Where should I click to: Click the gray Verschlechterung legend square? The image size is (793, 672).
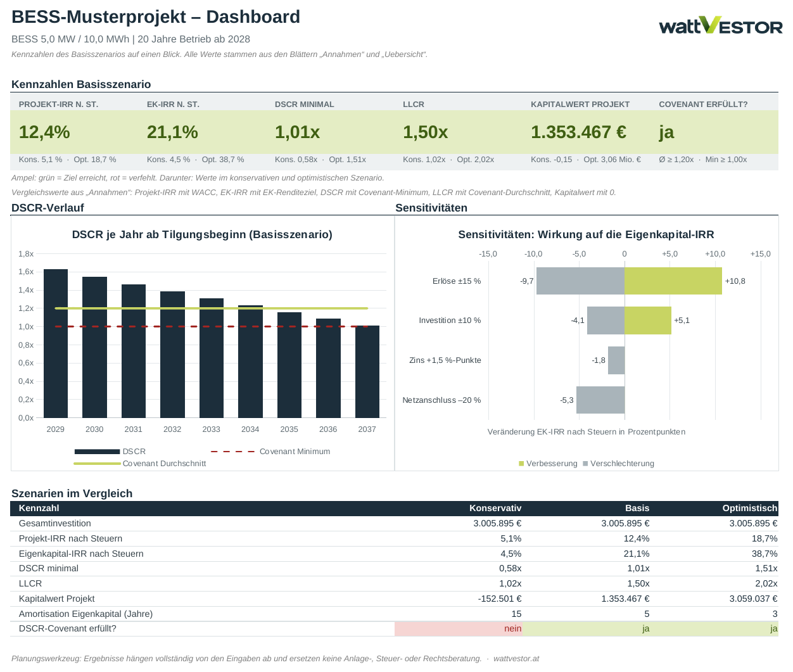tap(585, 464)
